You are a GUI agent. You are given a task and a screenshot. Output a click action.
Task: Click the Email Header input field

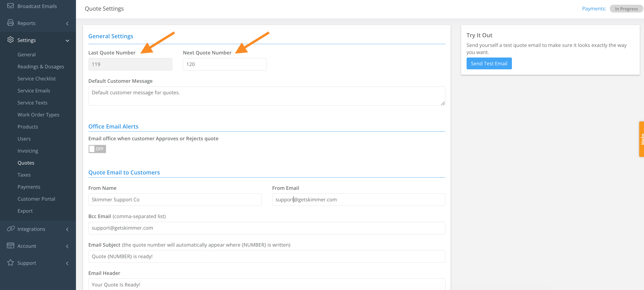tap(267, 284)
